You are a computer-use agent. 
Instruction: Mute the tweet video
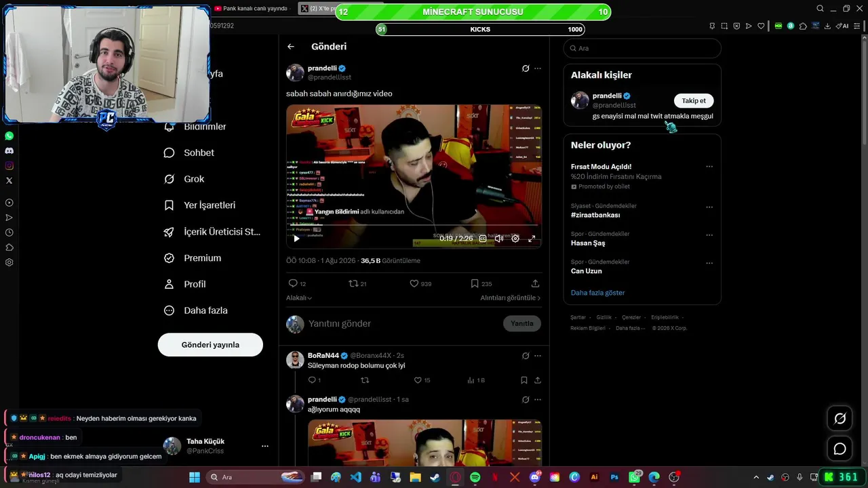click(x=499, y=239)
